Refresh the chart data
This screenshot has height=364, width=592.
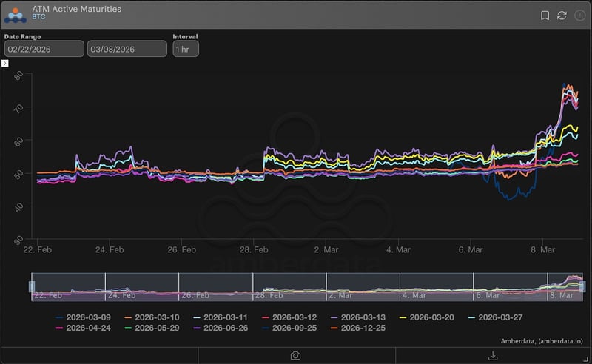(x=562, y=16)
